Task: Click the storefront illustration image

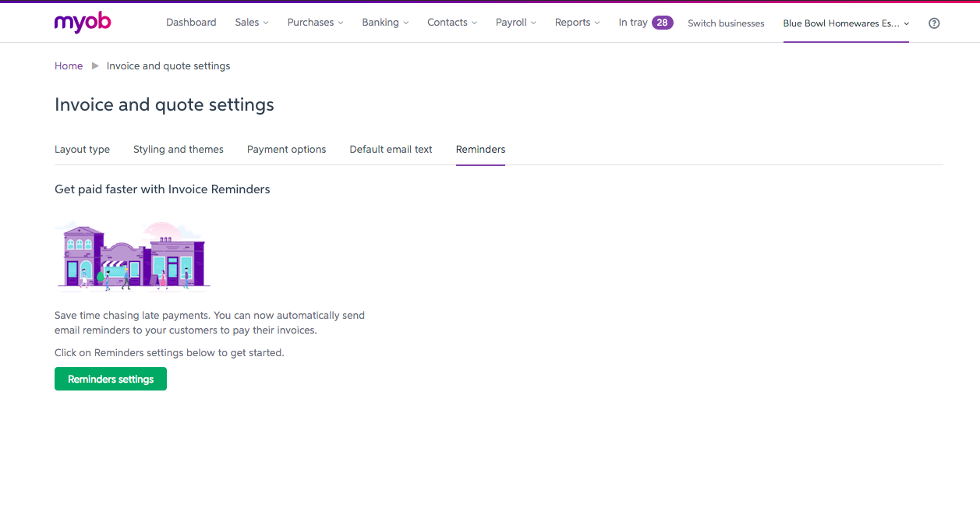Action: [x=133, y=256]
